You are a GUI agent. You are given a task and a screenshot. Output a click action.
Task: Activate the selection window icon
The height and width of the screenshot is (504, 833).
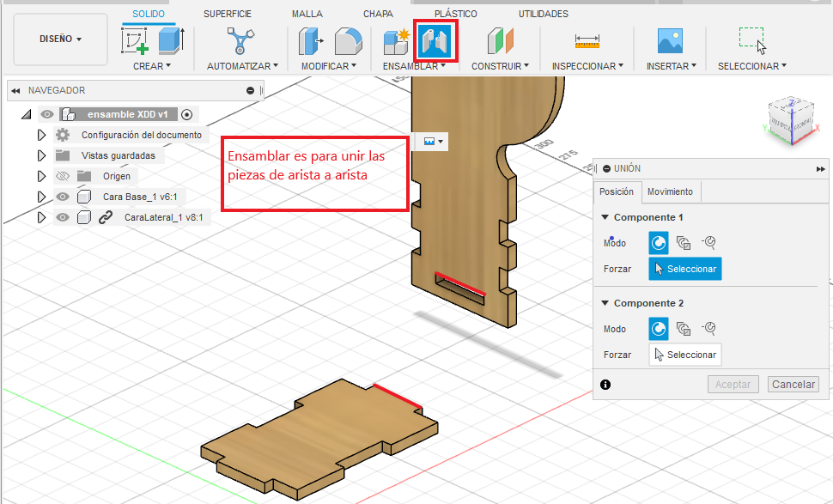[x=752, y=41]
